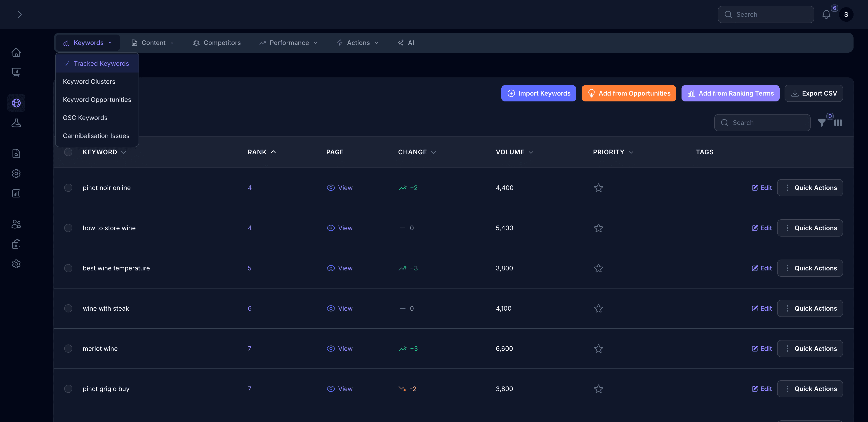Select the pinot grigio buy row checkbox

pos(68,389)
